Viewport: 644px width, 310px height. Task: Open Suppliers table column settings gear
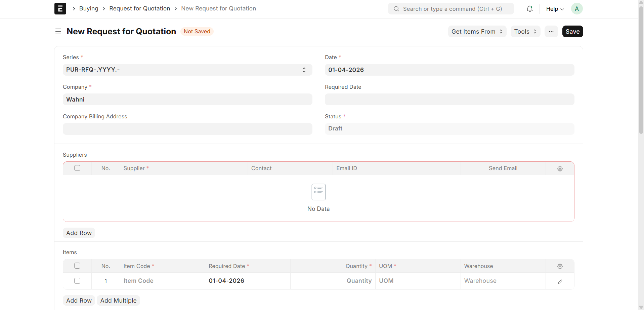tap(560, 169)
